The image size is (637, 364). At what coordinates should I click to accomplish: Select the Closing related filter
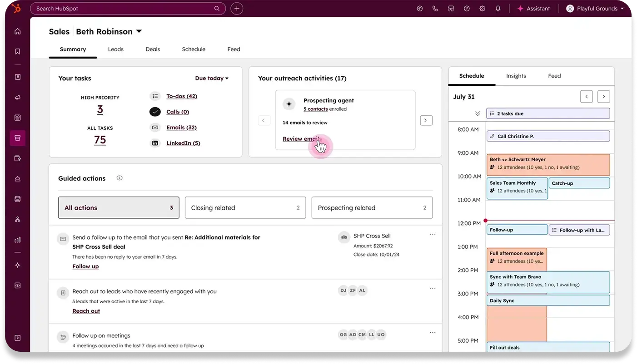click(x=245, y=208)
